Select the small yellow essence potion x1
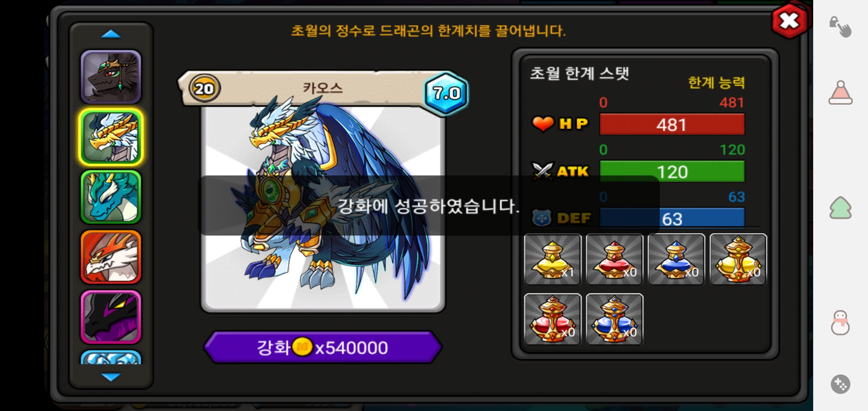This screenshot has width=868, height=411. click(553, 260)
